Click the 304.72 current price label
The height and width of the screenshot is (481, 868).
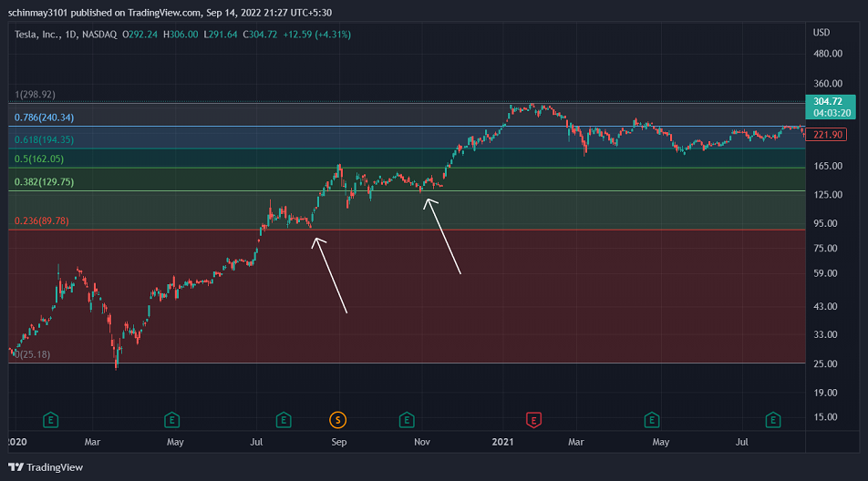[x=831, y=107]
